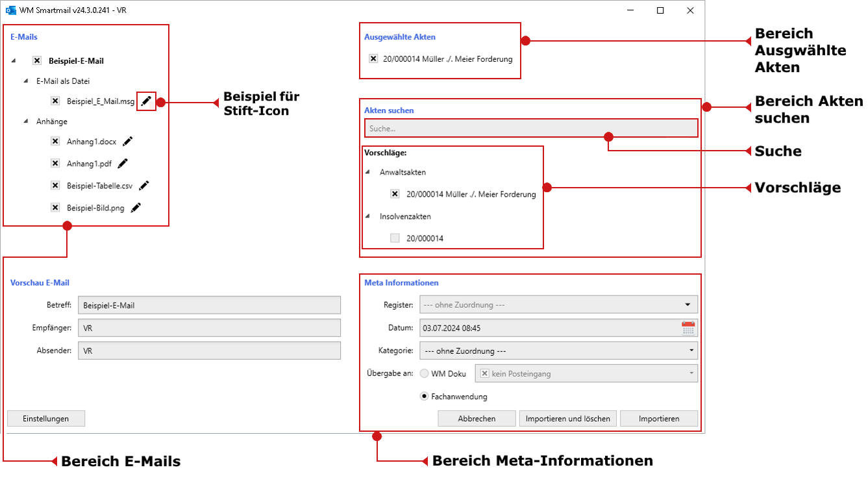Uncheck the Beispiel-E-Mail root checkbox
The height and width of the screenshot is (500, 868).
37,60
